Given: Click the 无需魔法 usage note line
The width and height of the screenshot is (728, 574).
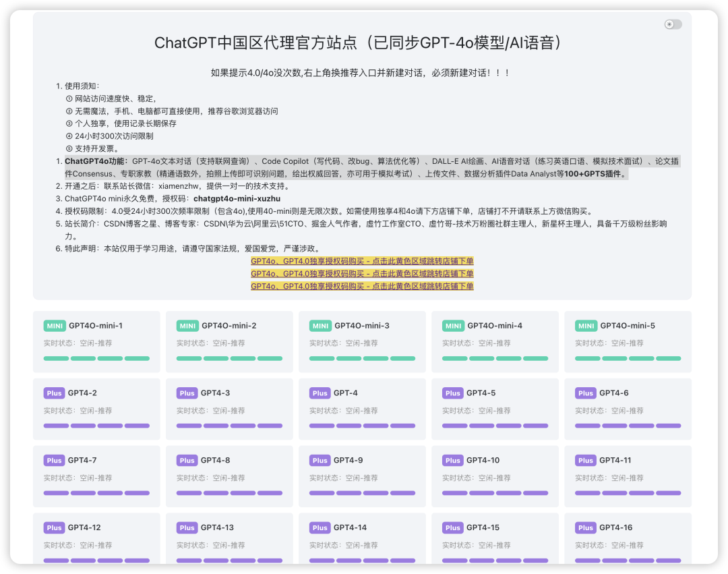Looking at the screenshot, I should pos(172,111).
